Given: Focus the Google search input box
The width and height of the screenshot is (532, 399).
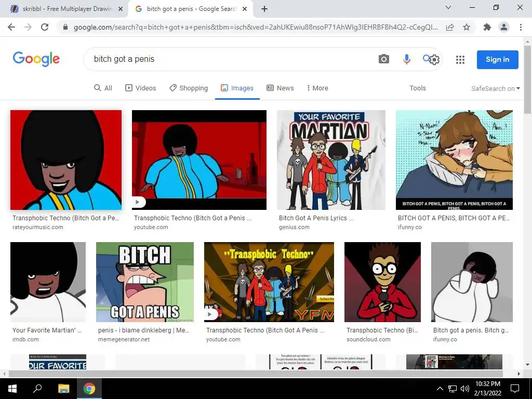Looking at the screenshot, I should 231,59.
